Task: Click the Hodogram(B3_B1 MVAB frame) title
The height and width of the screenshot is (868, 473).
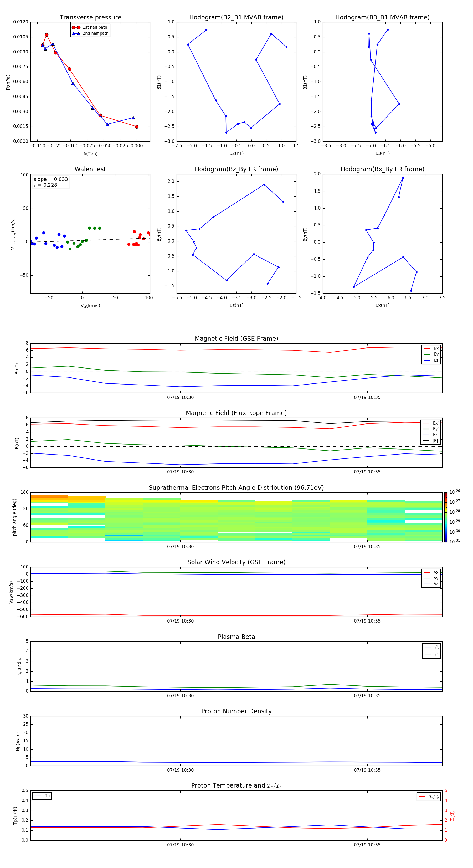Action: 382,18
